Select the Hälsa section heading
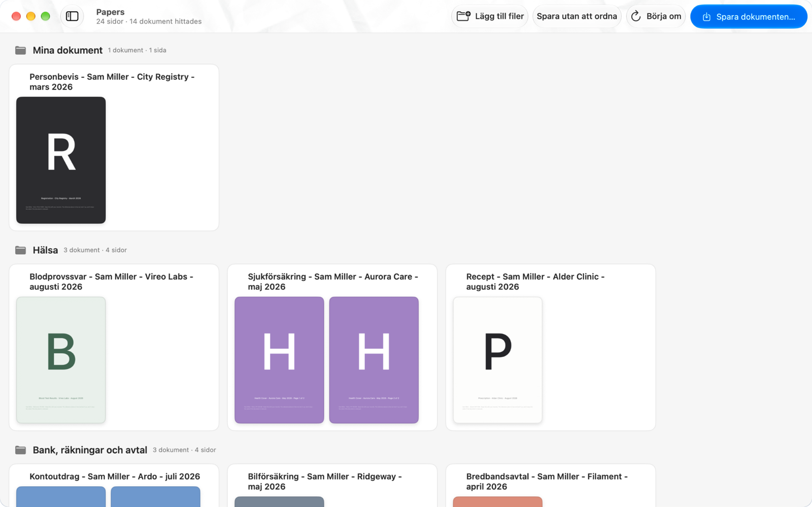The image size is (812, 507). click(x=45, y=250)
